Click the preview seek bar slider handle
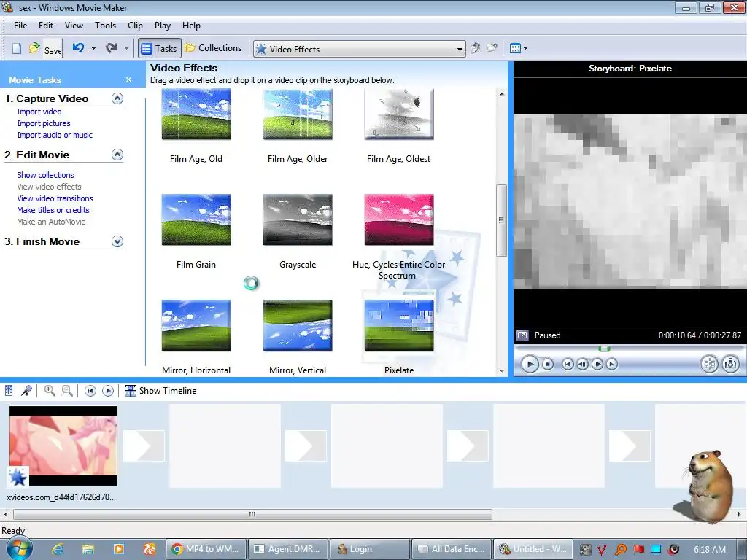 tap(604, 349)
